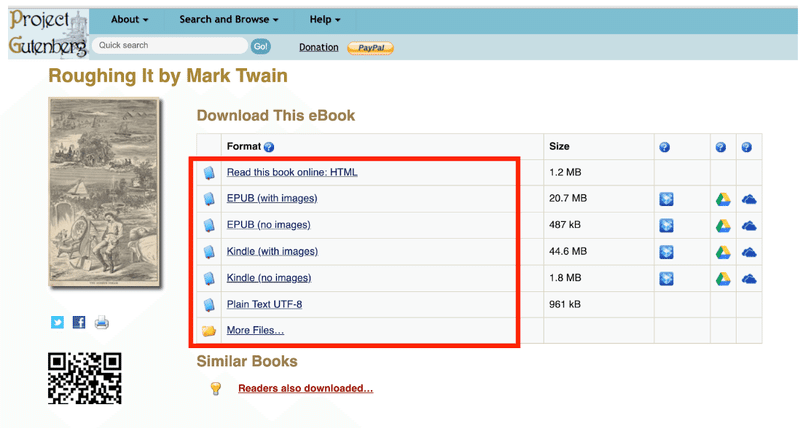
Task: Open the Roughing It book cover thumbnail
Action: point(104,192)
